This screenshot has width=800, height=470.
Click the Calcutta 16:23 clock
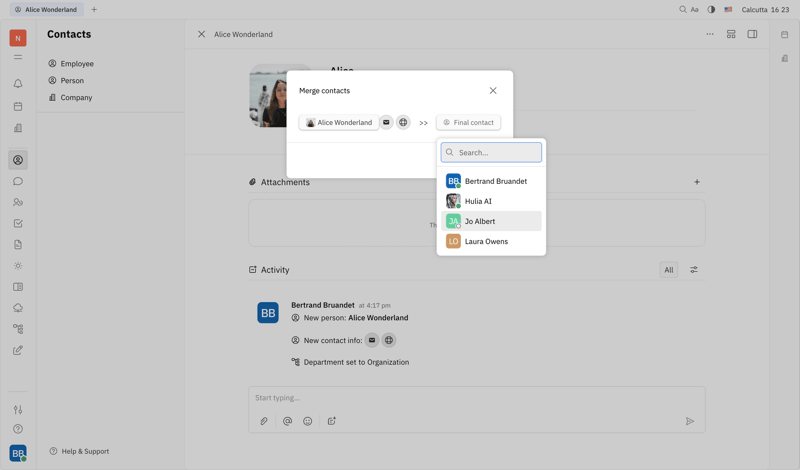coord(765,9)
